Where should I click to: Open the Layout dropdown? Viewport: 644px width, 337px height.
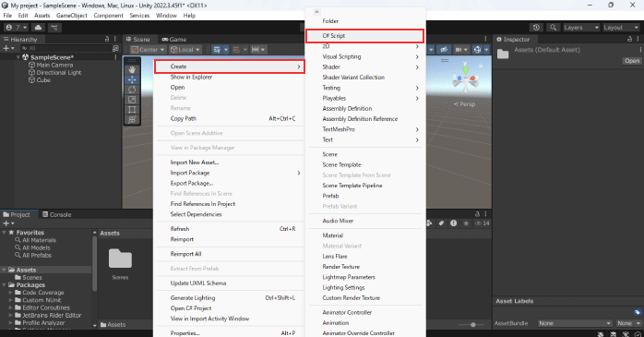click(x=621, y=28)
